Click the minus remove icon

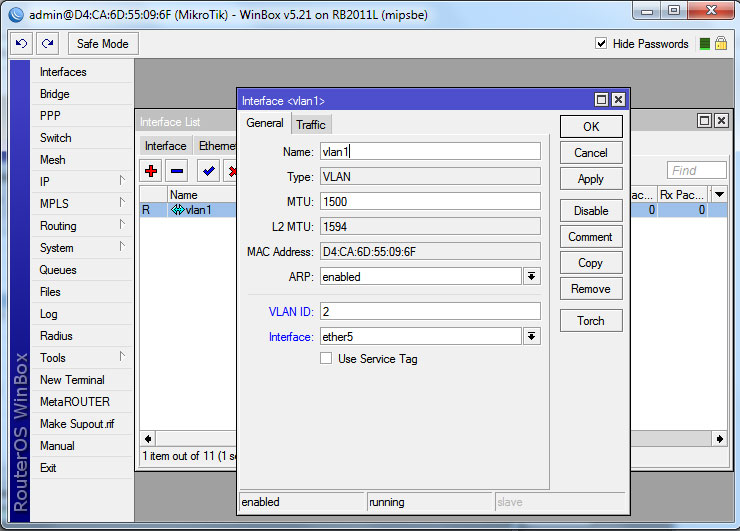[x=176, y=171]
